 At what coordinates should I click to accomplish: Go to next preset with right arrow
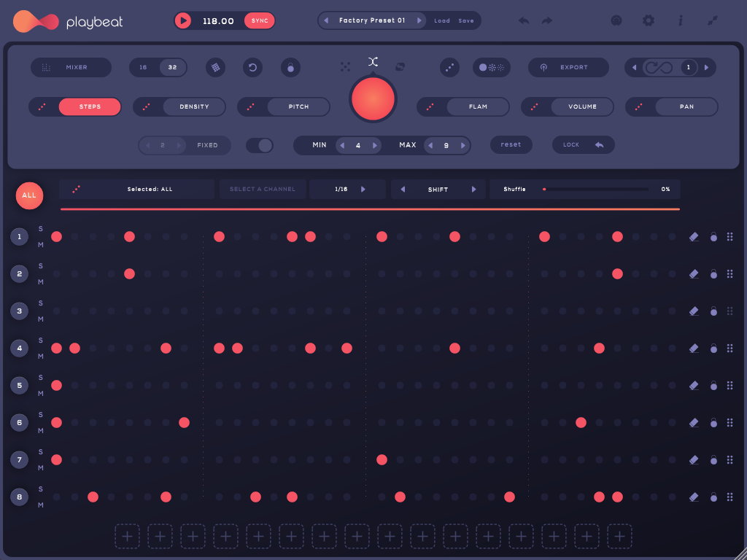pos(419,20)
